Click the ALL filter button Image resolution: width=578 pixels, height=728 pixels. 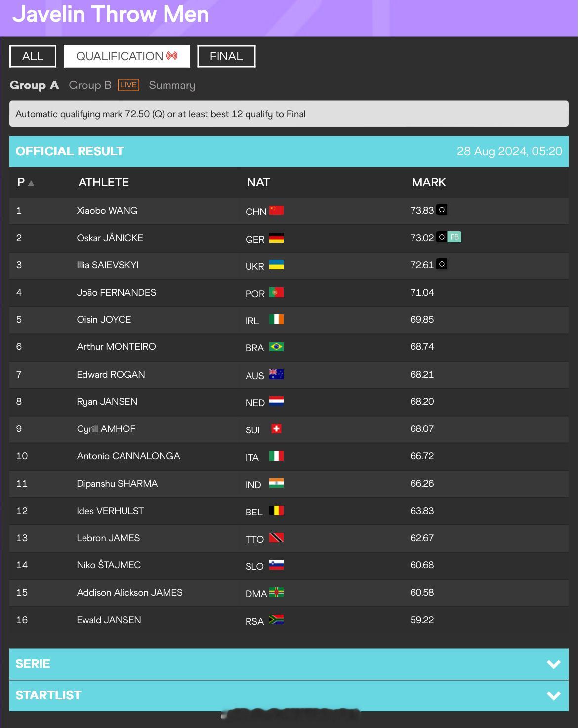pyautogui.click(x=33, y=56)
